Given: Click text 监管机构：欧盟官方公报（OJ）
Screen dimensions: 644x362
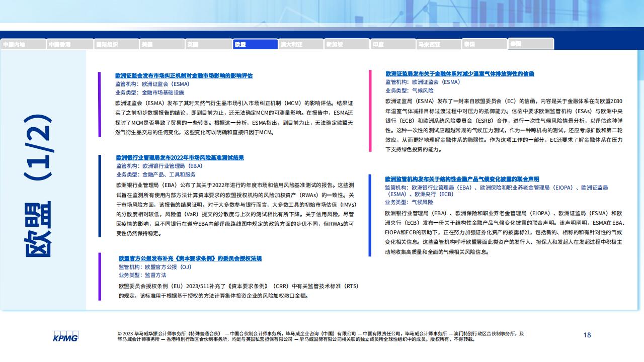Looking at the screenshot, I should [155, 267].
